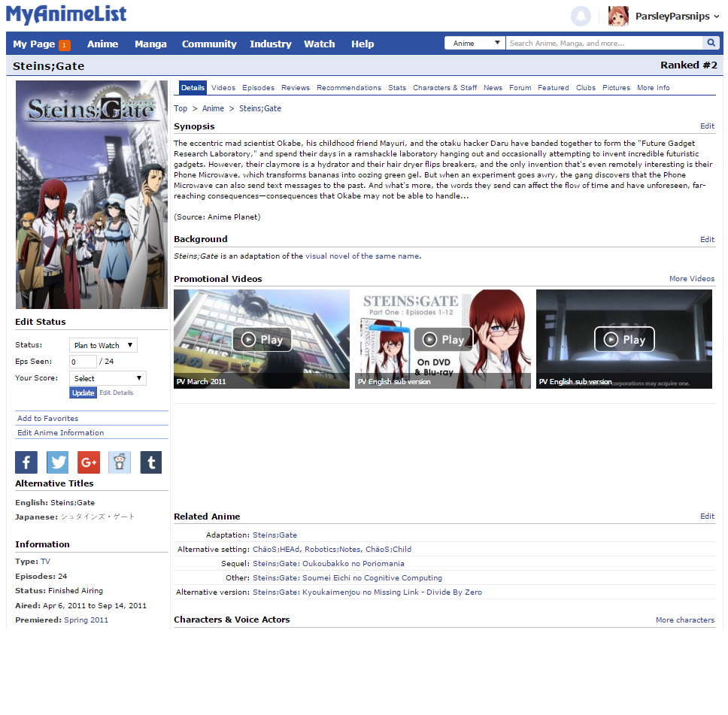The width and height of the screenshot is (728, 715).
Task: Click the Top breadcrumb link
Action: 180,109
